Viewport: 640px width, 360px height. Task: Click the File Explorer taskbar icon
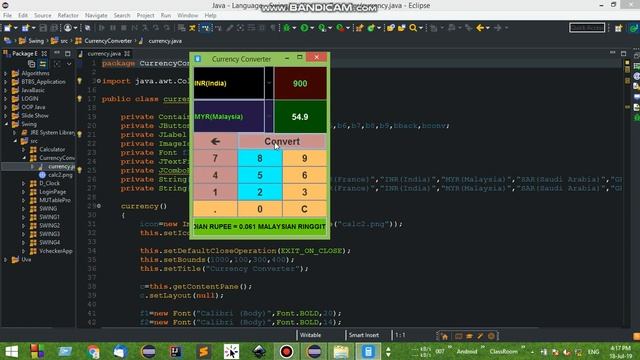(x=341, y=351)
